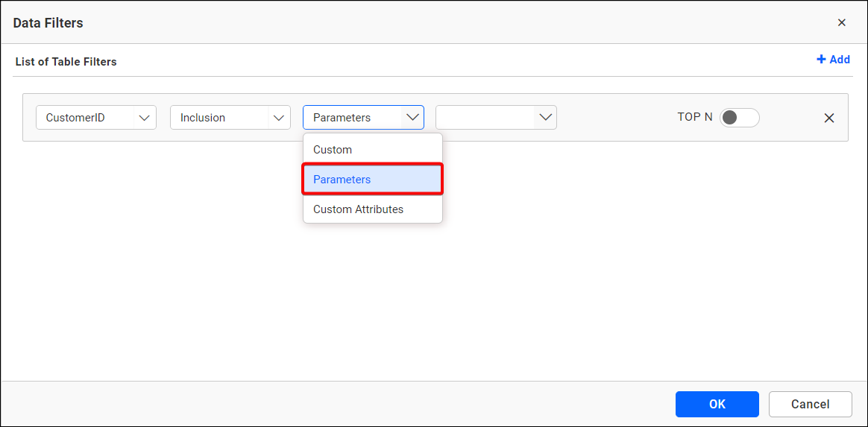868x427 pixels.
Task: Click the TOP N label
Action: click(x=694, y=117)
